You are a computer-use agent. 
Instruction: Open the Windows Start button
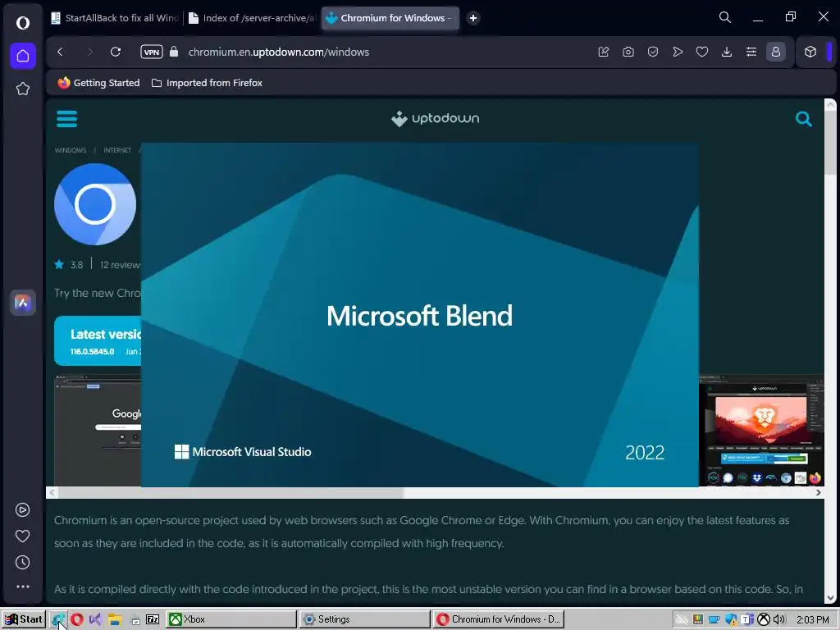(23, 619)
